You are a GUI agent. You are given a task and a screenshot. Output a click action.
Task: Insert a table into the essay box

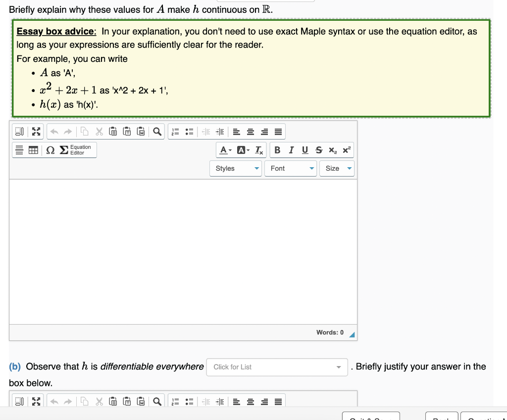[x=36, y=150]
